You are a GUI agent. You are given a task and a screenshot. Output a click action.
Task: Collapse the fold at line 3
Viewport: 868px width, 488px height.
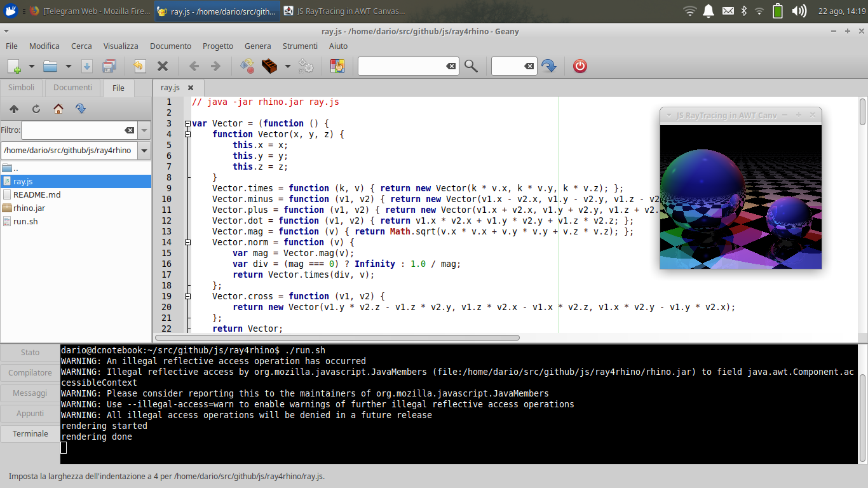click(x=187, y=123)
